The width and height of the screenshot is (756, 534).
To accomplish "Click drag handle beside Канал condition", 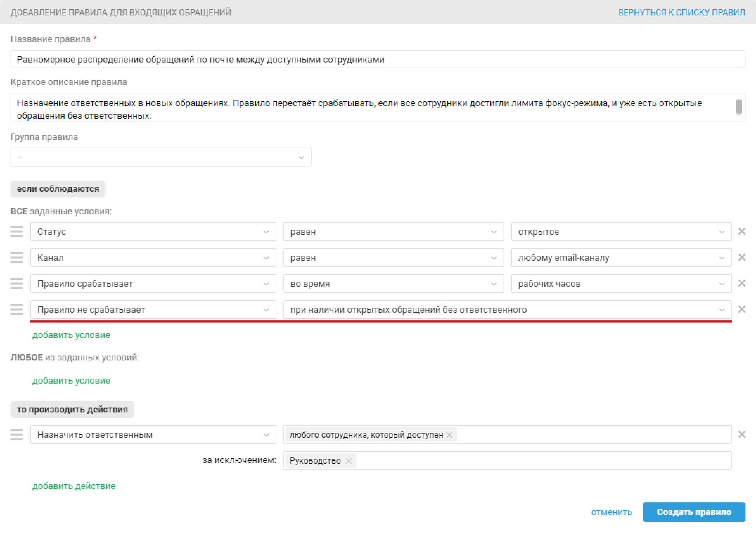I will (17, 258).
